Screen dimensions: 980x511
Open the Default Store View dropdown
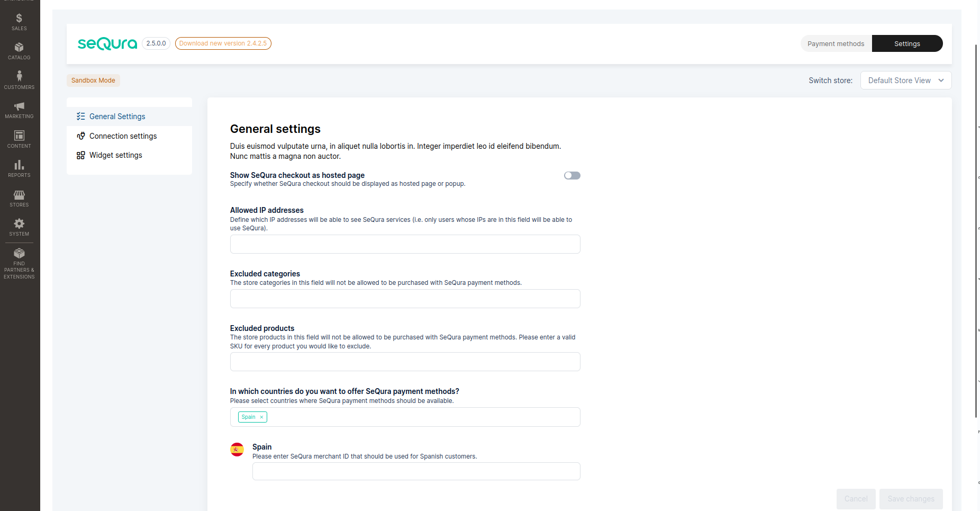[906, 80]
